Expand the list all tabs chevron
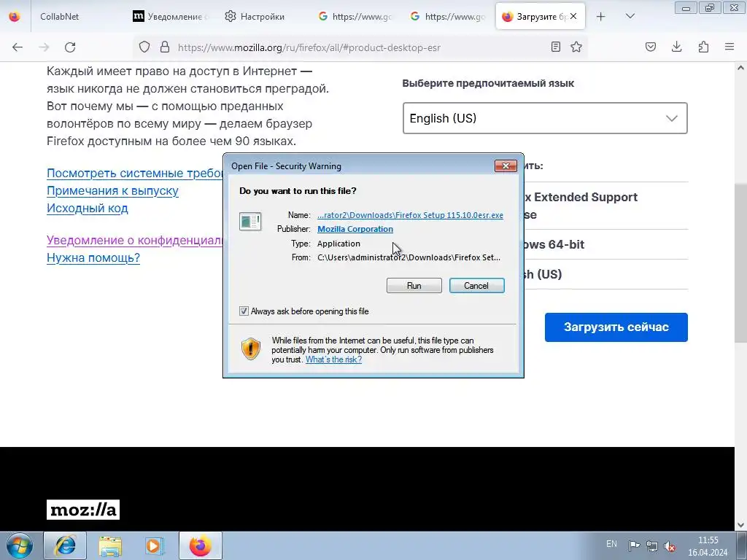The image size is (747, 560). point(630,17)
